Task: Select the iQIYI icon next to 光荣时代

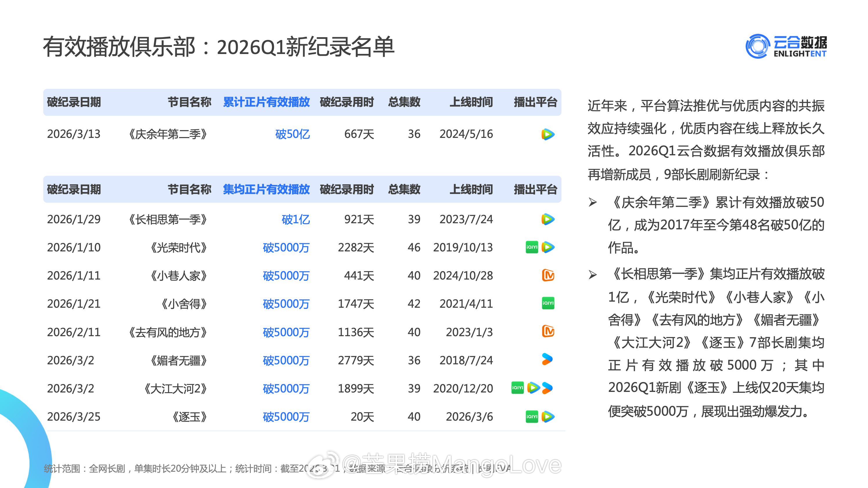Action: (x=532, y=247)
